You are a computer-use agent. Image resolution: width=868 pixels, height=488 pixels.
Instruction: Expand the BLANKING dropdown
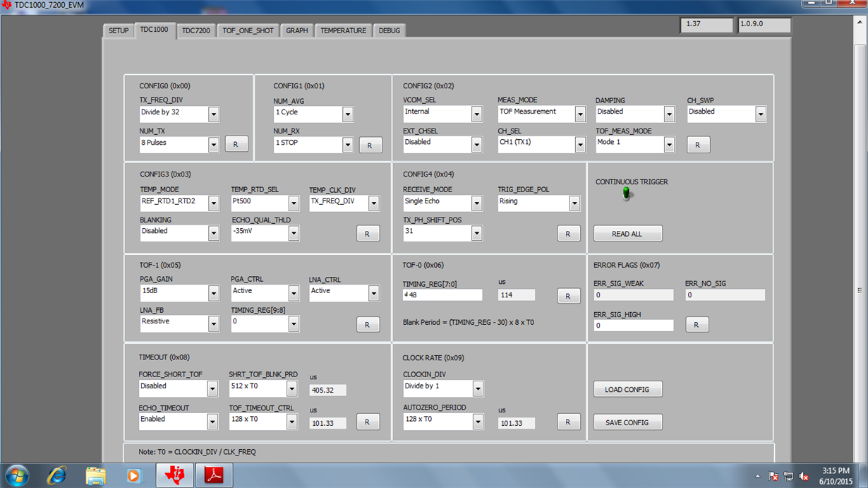point(214,233)
